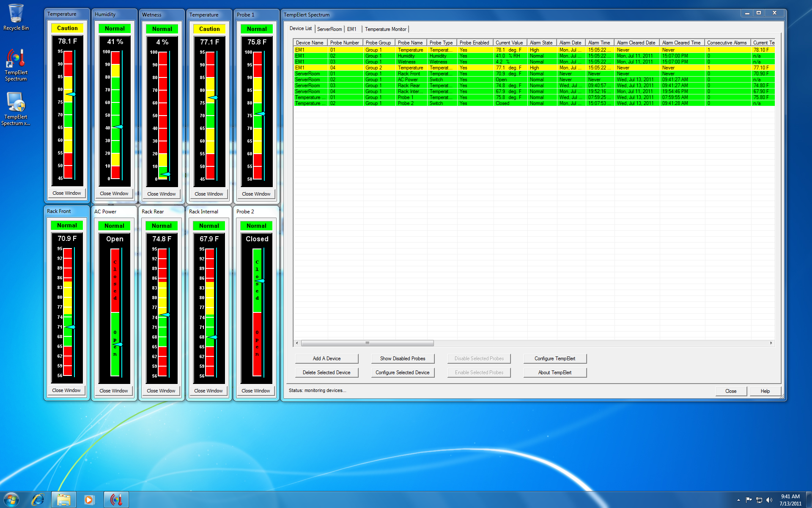This screenshot has width=812, height=508.
Task: Click the status text monitoring devices
Action: click(x=317, y=390)
